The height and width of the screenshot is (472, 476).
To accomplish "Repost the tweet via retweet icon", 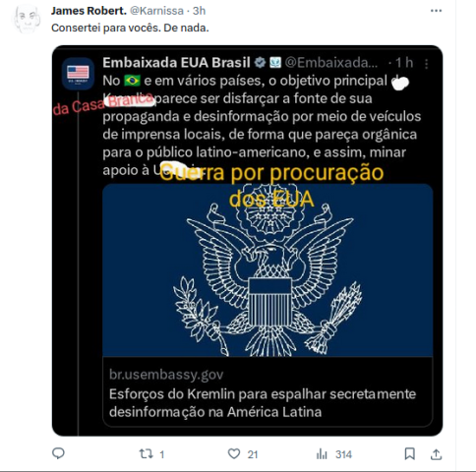I will [146, 454].
